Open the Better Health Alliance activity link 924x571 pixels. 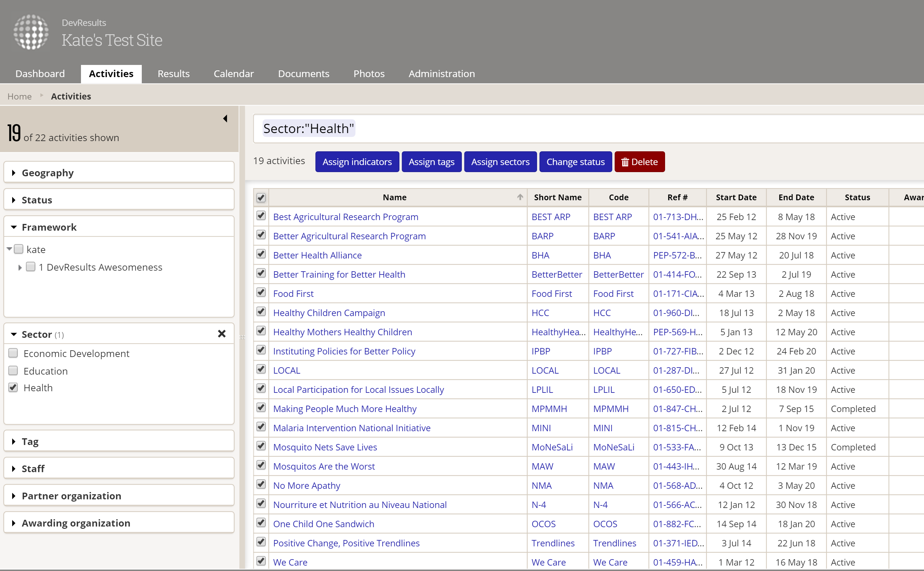click(317, 255)
